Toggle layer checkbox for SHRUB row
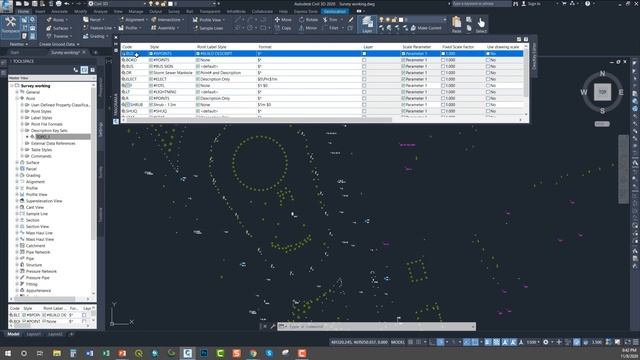Viewport: 640px width, 360px height. (x=364, y=104)
